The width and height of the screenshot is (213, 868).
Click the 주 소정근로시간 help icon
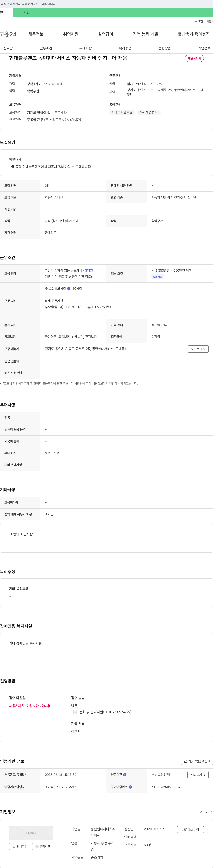(x=69, y=288)
